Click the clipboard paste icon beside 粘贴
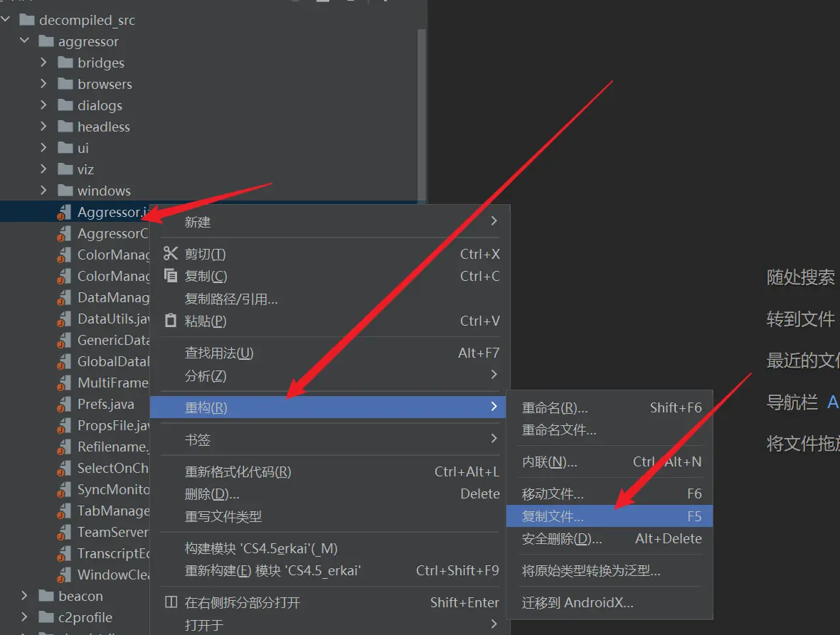 pos(171,321)
